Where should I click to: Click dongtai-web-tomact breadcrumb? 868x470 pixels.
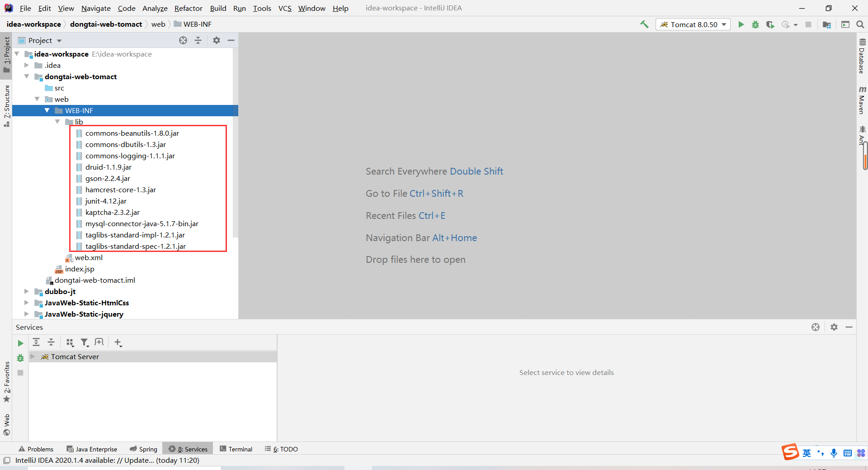106,24
